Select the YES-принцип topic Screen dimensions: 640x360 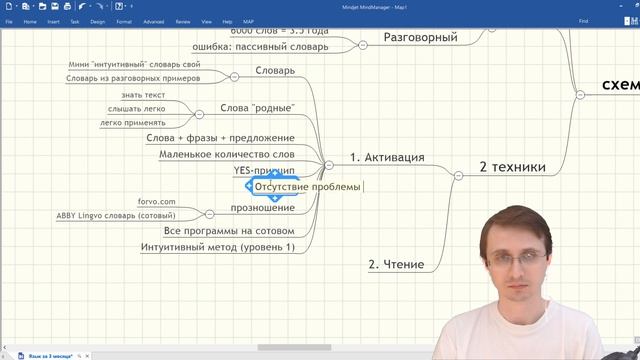click(x=264, y=170)
